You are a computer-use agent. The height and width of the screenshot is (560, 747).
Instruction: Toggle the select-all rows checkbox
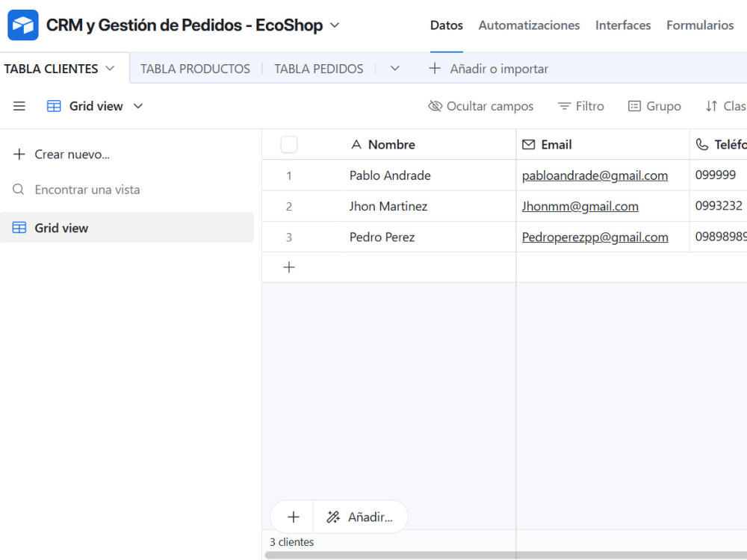289,144
